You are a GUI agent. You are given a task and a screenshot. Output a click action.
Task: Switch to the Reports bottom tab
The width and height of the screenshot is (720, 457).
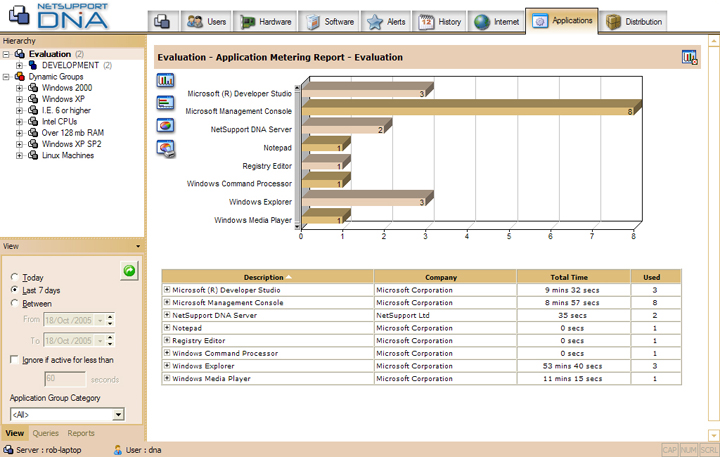[x=81, y=433]
